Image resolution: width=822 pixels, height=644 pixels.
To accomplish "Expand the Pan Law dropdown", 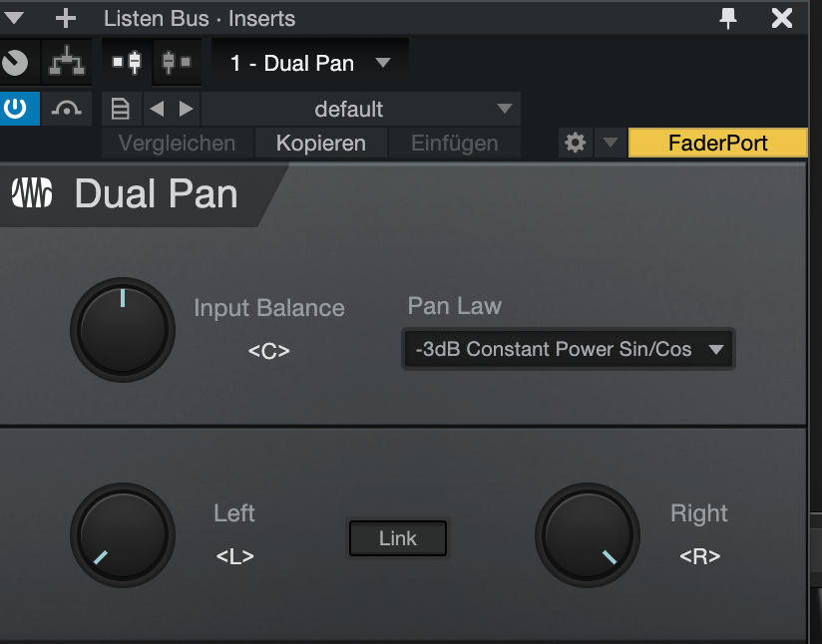I will coord(569,349).
